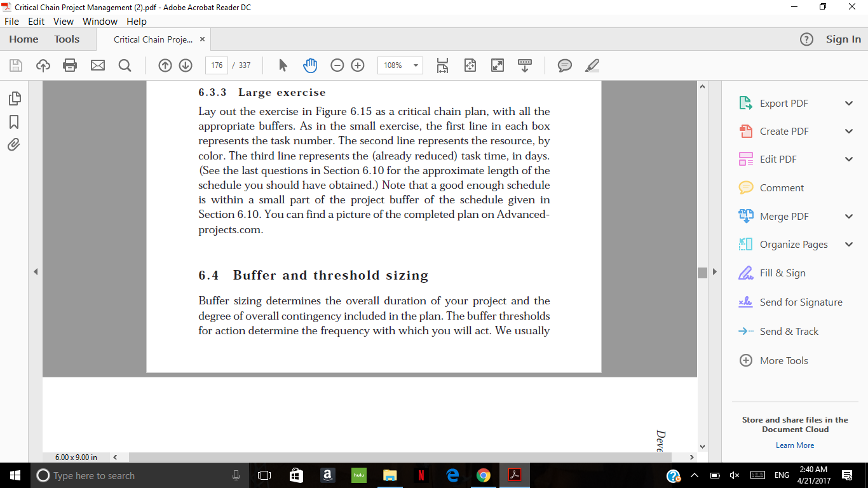Go to previous page arrow
This screenshot has height=488, width=868.
165,65
